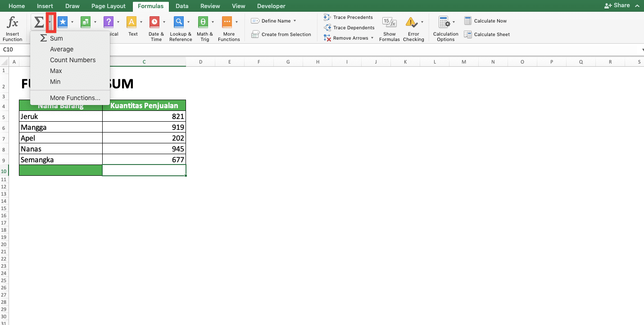The width and height of the screenshot is (644, 325).
Task: Expand the Recently Used dropdown arrow
Action: (x=73, y=22)
